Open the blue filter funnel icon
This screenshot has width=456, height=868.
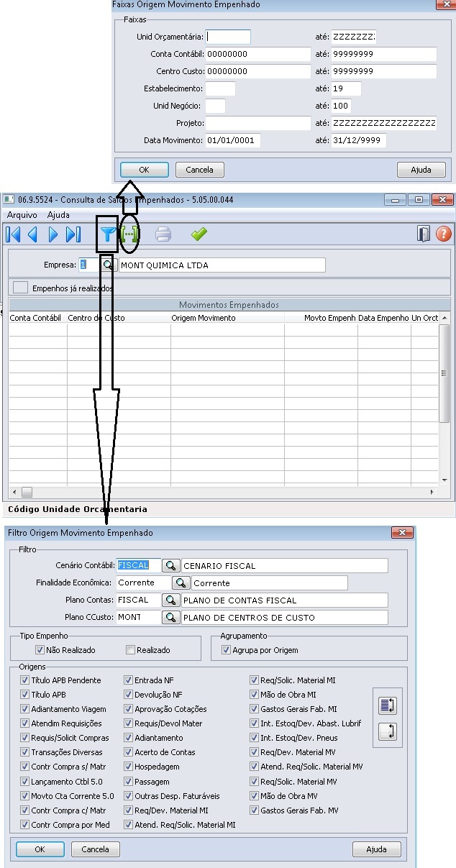click(x=107, y=234)
